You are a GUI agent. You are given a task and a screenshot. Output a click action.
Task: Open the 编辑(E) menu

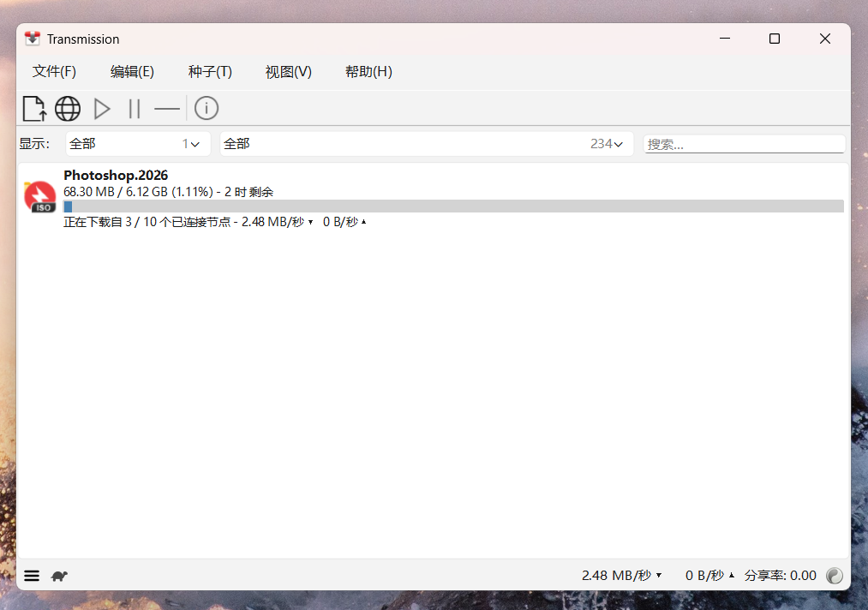[x=132, y=72]
